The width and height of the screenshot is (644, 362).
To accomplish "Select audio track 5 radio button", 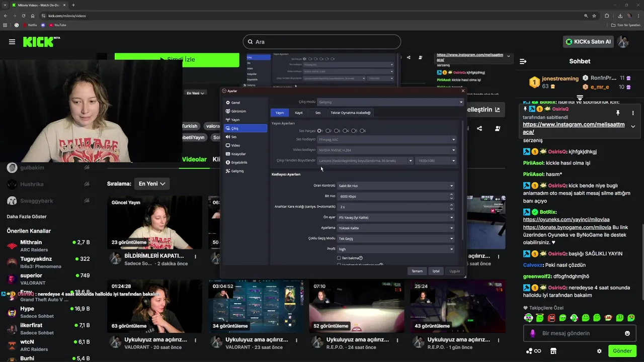I will click(353, 131).
